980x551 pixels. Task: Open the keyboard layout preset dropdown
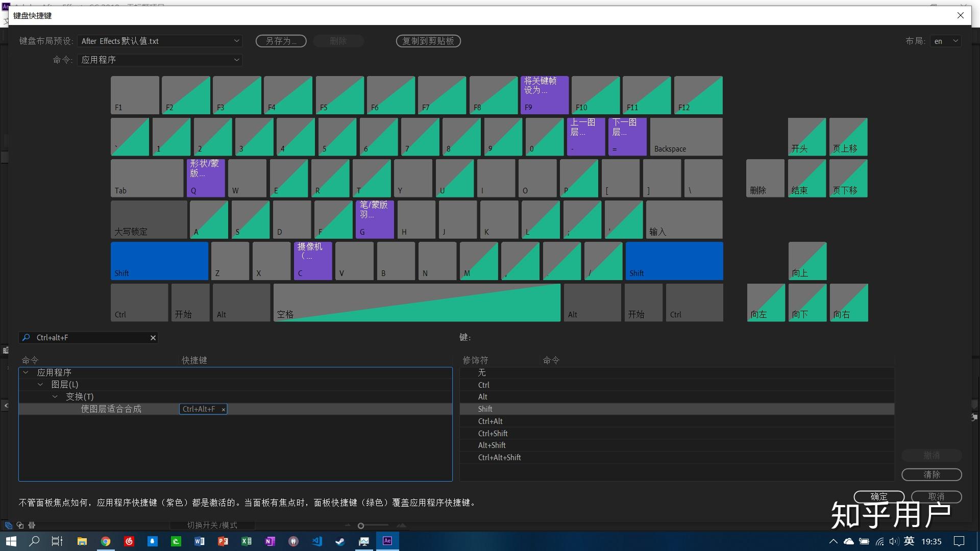click(160, 41)
